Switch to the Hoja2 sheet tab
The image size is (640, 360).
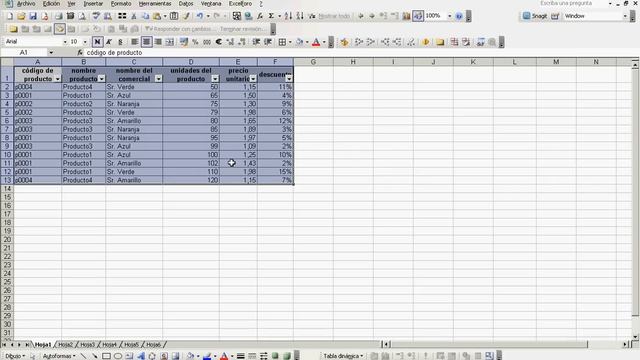(65, 345)
